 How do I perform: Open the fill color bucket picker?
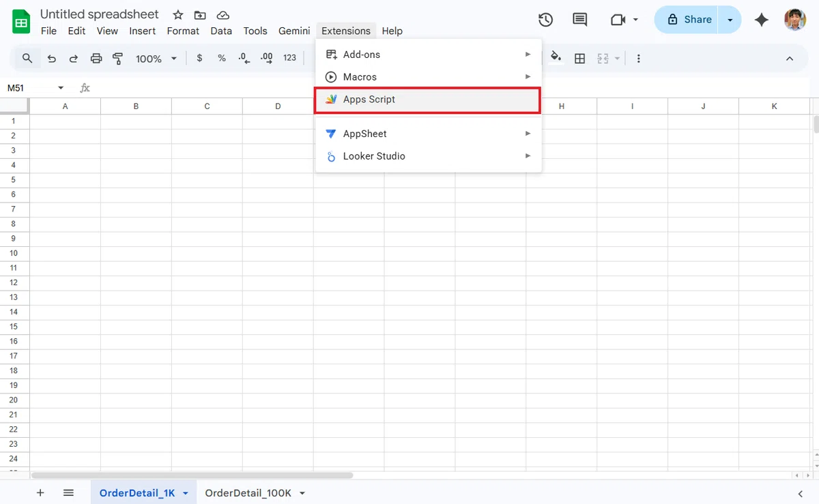(x=556, y=57)
